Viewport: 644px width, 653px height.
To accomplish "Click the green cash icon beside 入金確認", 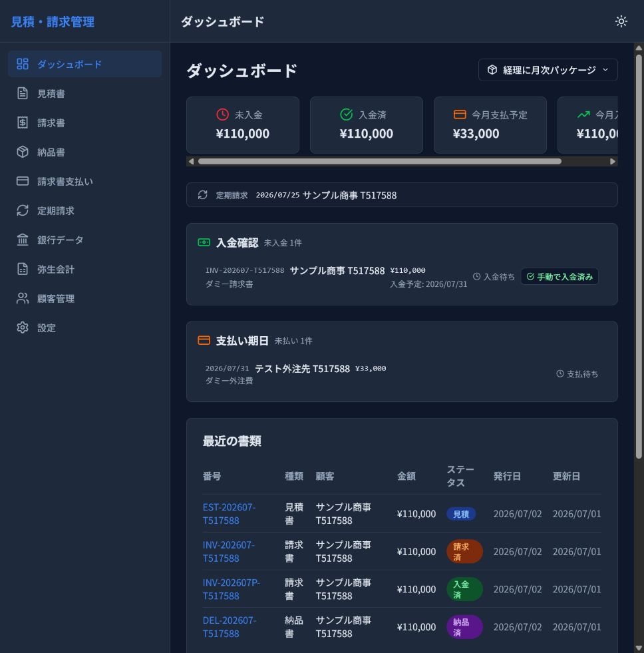I will tap(204, 242).
